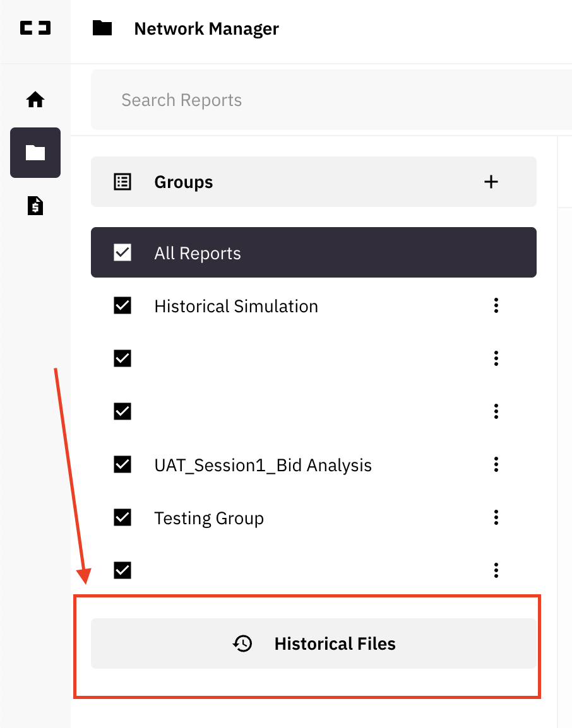The width and height of the screenshot is (572, 728).
Task: Go to the Home sidebar icon
Action: tap(35, 99)
